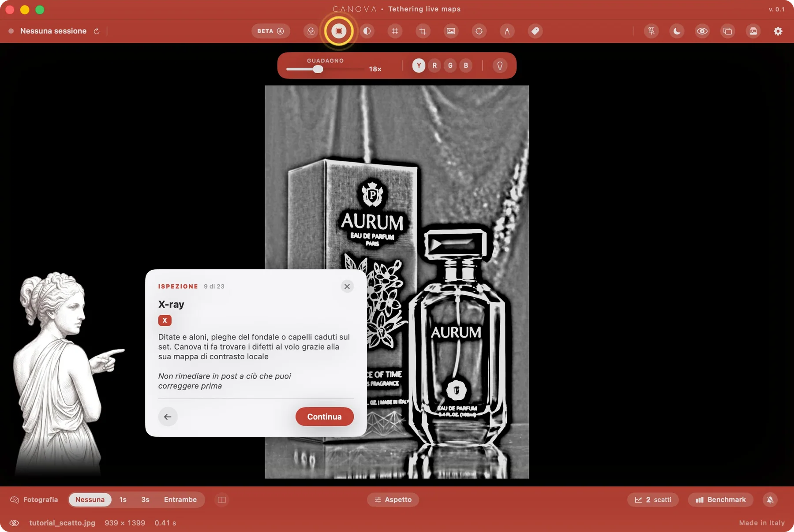Click the muted bell notifications icon
794x532 pixels.
(x=770, y=499)
